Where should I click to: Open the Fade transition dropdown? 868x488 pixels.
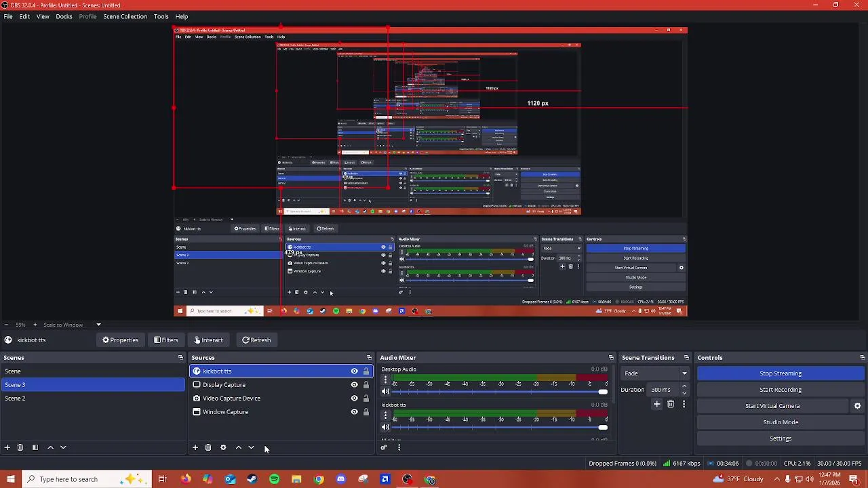coord(655,373)
